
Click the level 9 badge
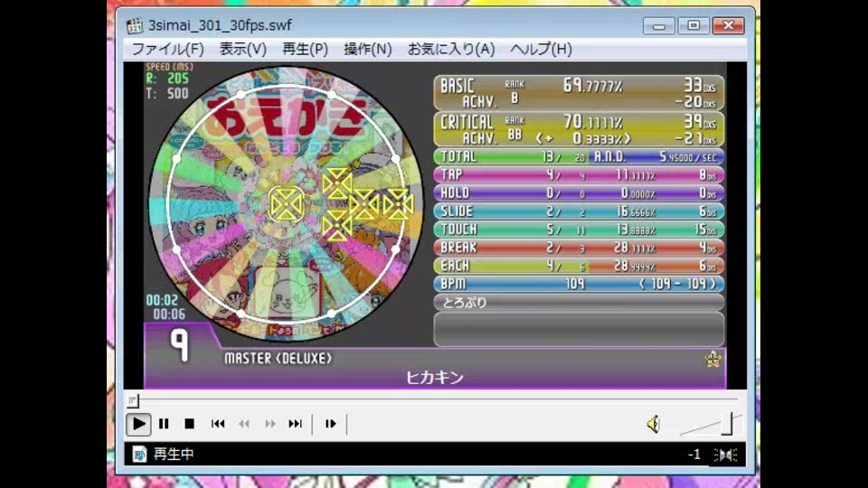point(179,346)
